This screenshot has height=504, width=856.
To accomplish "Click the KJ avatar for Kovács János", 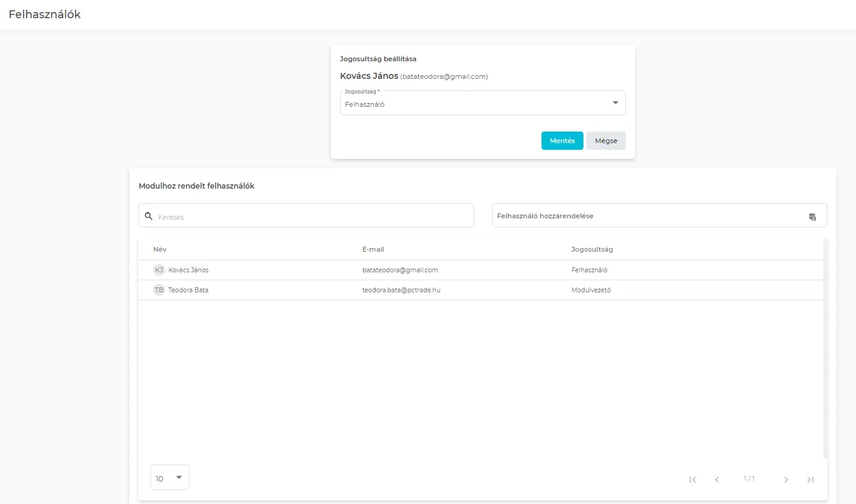I will click(159, 270).
